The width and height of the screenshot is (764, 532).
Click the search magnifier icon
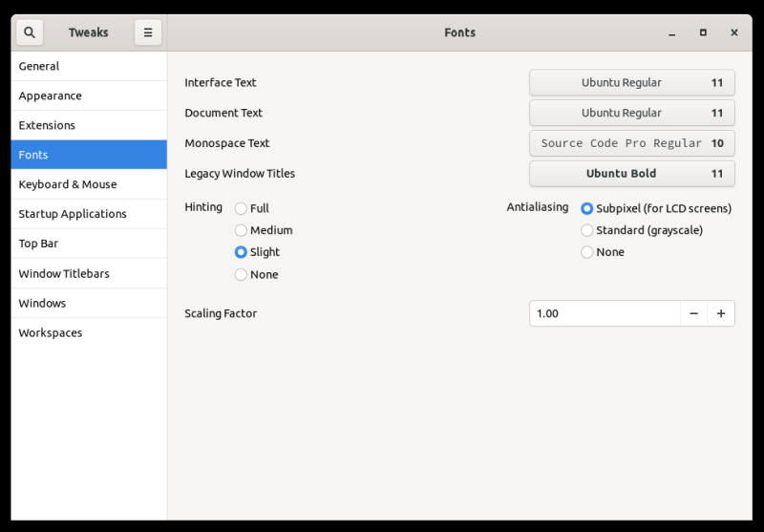30,32
